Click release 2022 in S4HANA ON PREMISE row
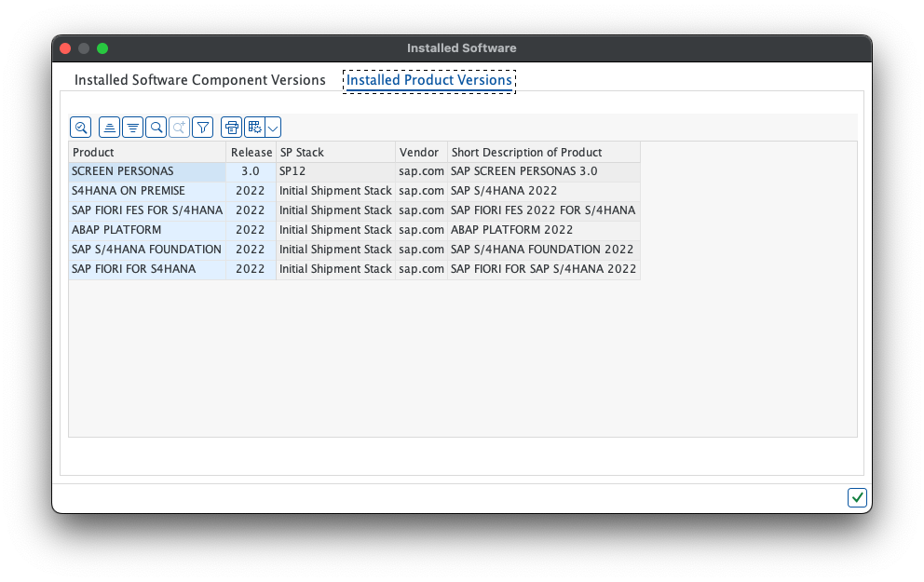This screenshot has width=924, height=582. click(x=251, y=191)
